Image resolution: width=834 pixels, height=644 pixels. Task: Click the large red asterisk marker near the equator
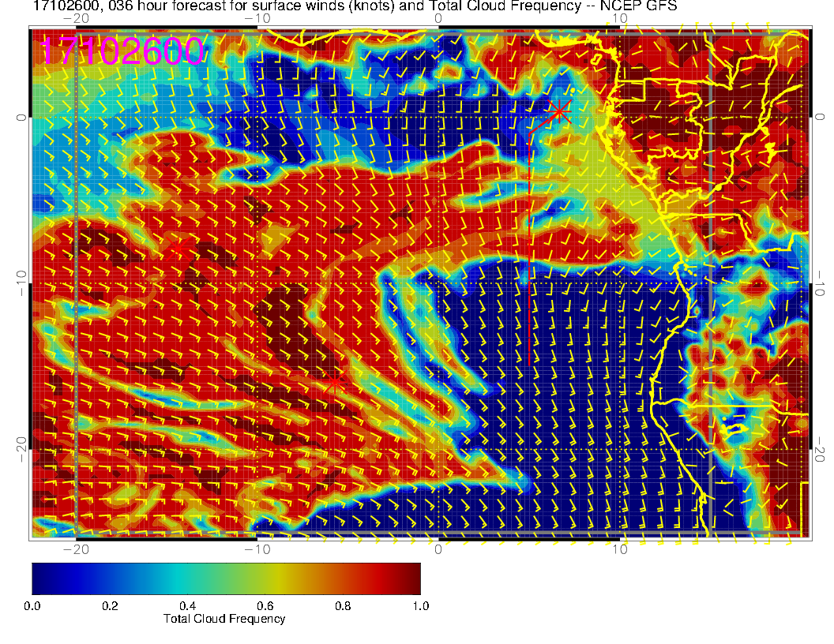tap(559, 110)
